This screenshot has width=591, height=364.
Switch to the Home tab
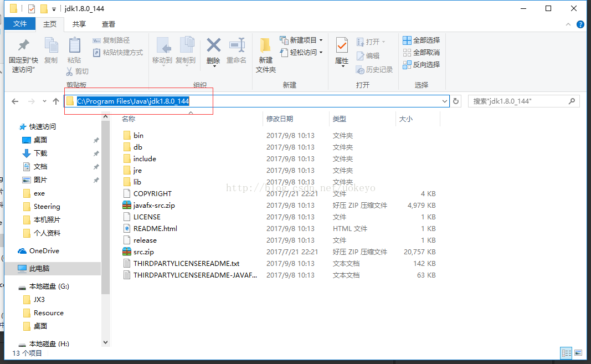pyautogui.click(x=50, y=24)
